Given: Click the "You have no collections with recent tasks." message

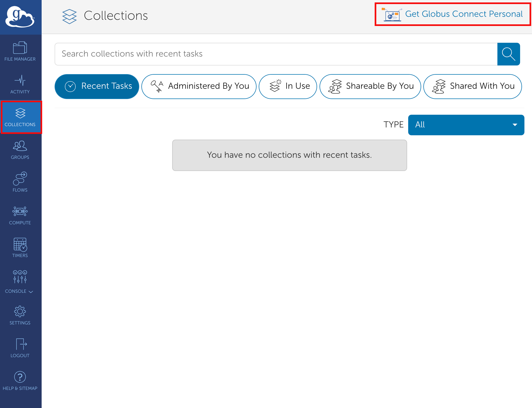Looking at the screenshot, I should click(x=290, y=155).
